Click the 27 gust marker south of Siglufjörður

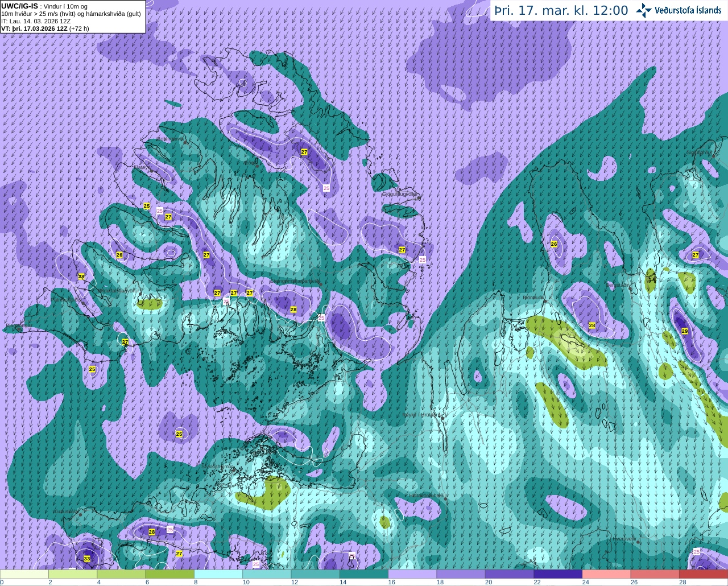coord(696,255)
